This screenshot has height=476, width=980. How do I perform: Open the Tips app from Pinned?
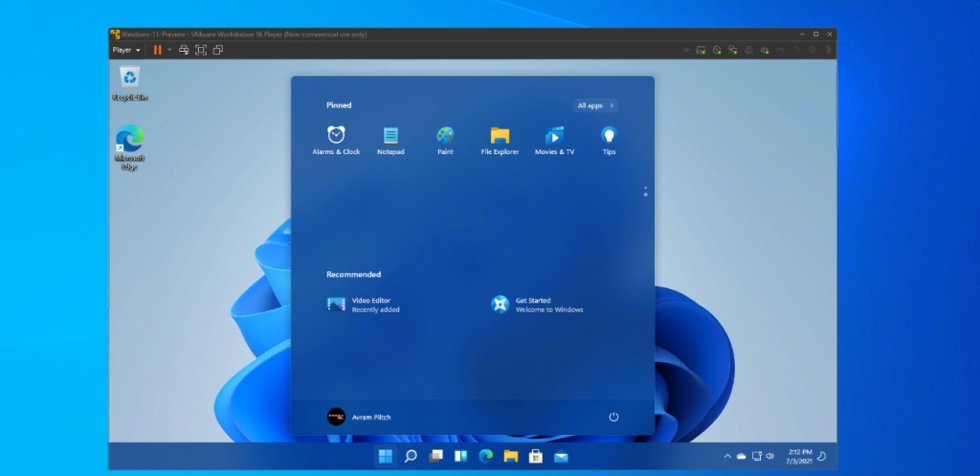609,141
